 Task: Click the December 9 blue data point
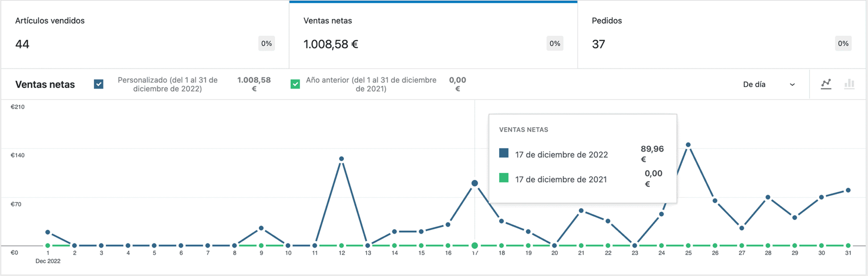261,228
